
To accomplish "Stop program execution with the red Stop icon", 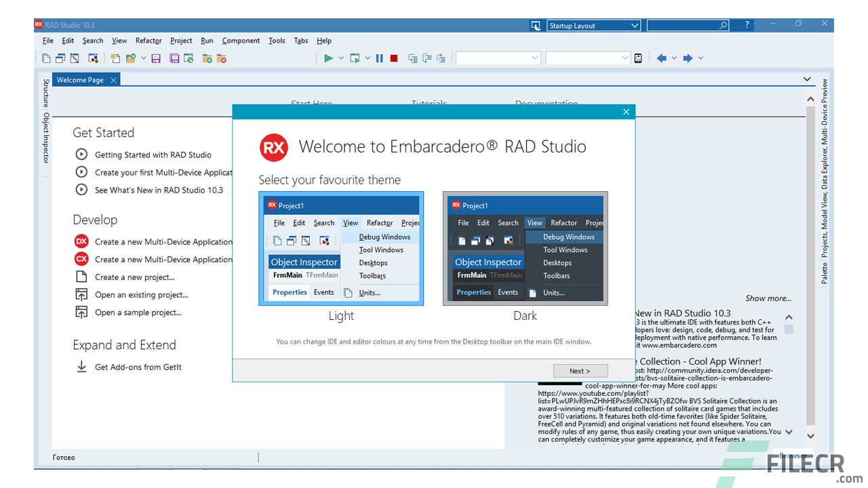I will point(393,58).
